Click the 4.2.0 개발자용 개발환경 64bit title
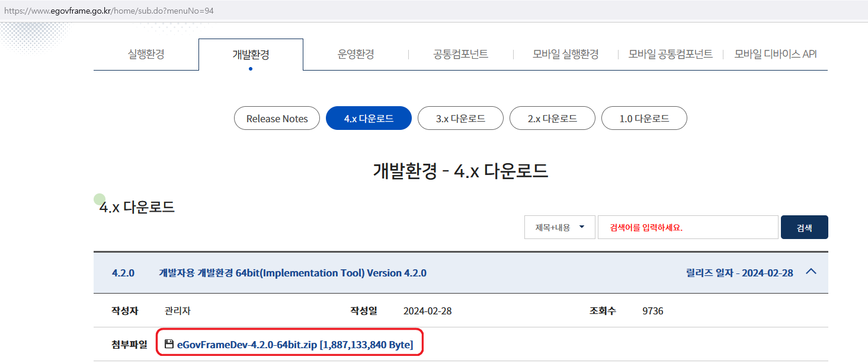The width and height of the screenshot is (868, 363). (293, 273)
